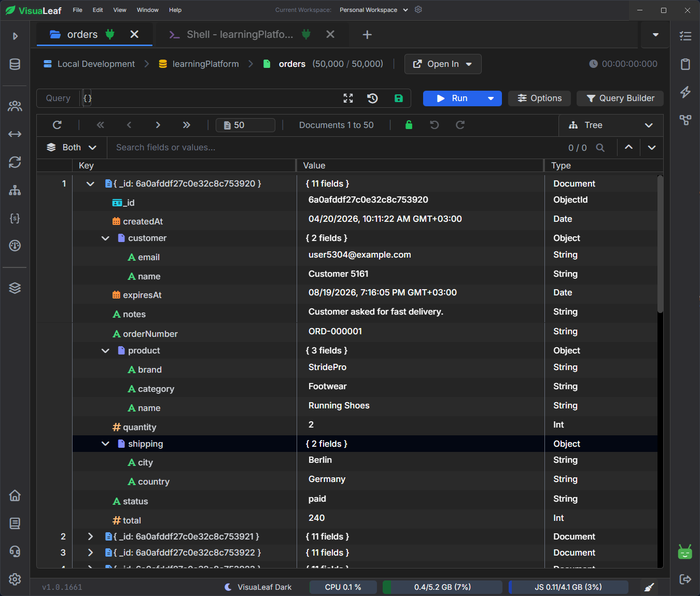Toggle VisuaLeaf Dark theme in status bar
Screen dimensions: 700x596
(x=258, y=587)
